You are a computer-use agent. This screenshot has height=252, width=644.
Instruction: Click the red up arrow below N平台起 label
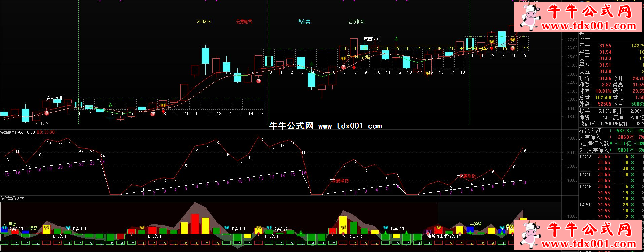pos(354,67)
